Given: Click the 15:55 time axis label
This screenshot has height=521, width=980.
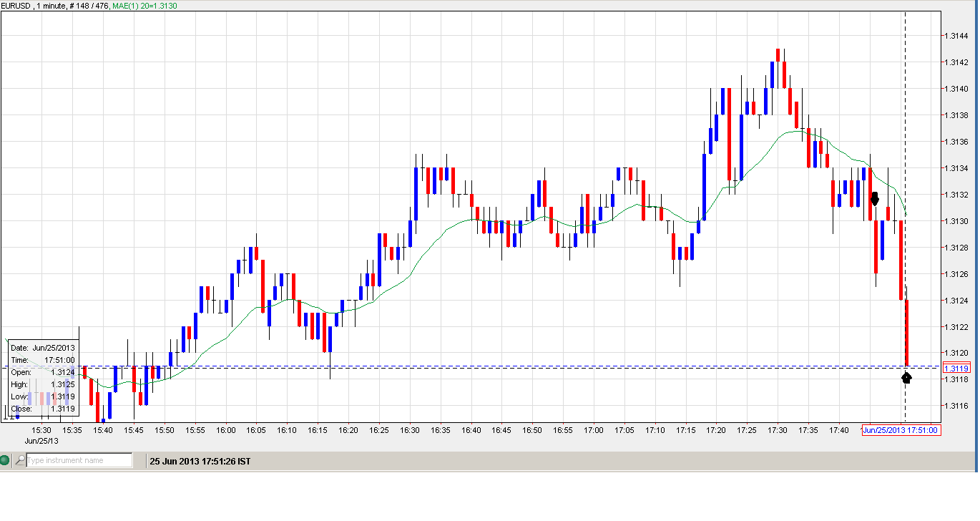Looking at the screenshot, I should [x=195, y=430].
